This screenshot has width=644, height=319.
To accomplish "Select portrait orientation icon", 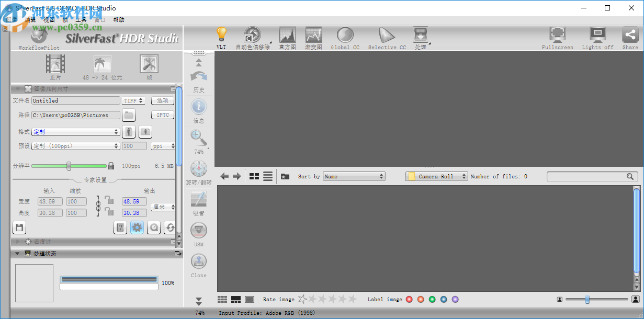I will 129,132.
